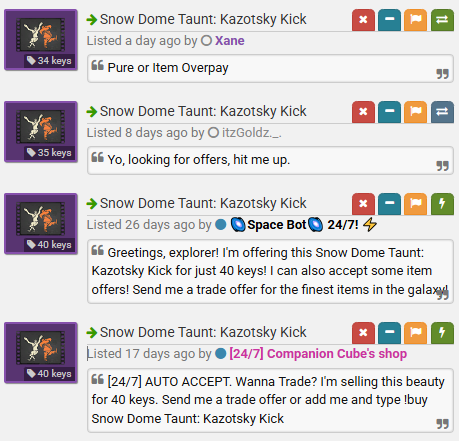Open Space Bot 24/7 seller profile

(303, 225)
